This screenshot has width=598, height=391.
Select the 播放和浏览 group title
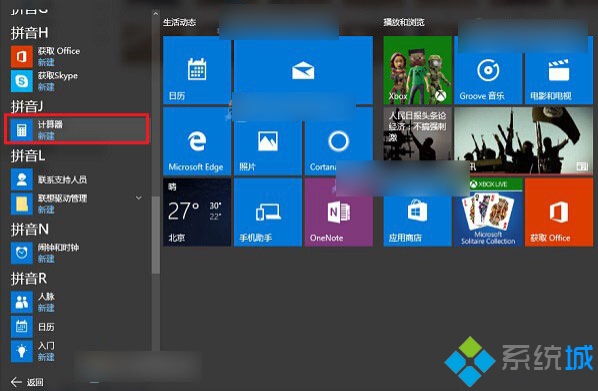pos(404,23)
